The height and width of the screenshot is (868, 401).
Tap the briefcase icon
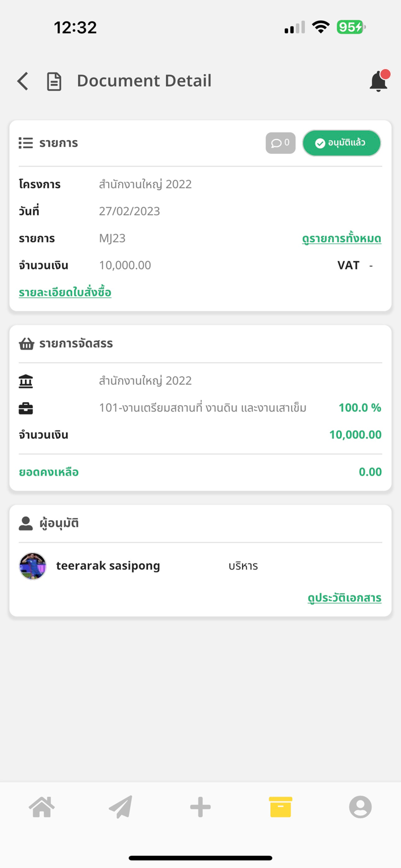click(x=25, y=408)
